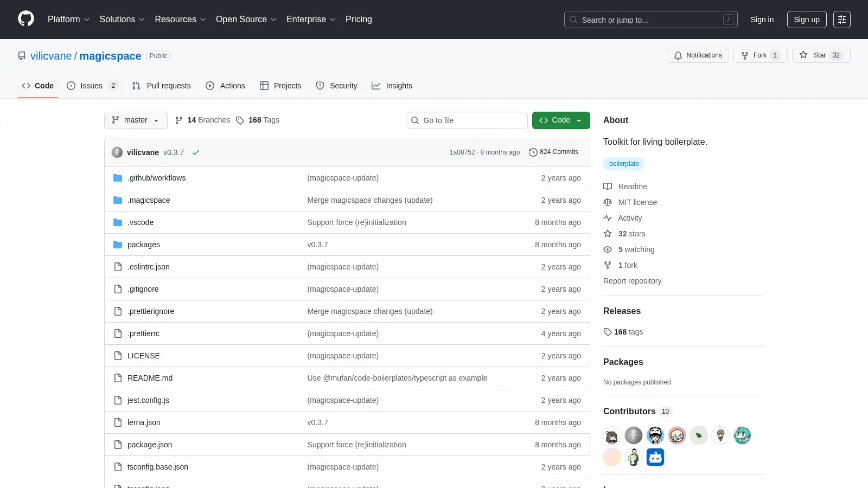The image size is (868, 488).
Task: Open repository Activity
Action: (x=623, y=218)
